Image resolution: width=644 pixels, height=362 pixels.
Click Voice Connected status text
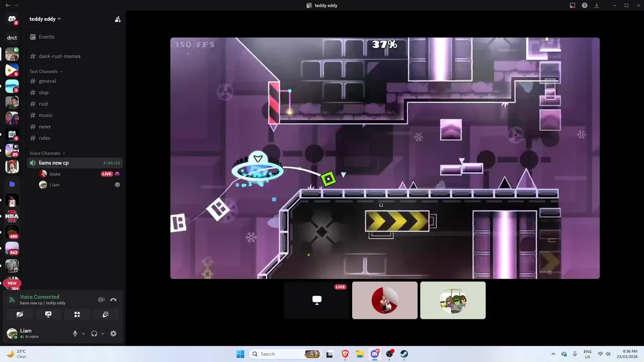40,297
